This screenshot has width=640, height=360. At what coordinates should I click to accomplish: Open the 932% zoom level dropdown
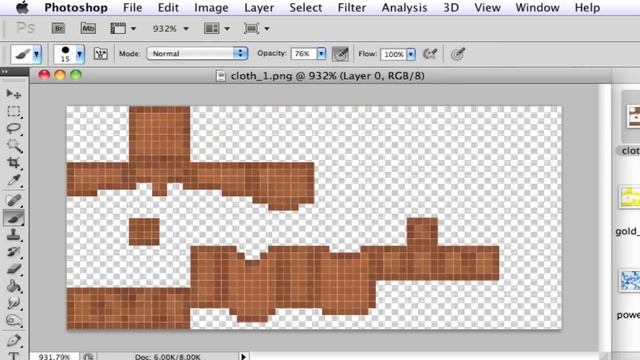click(171, 29)
